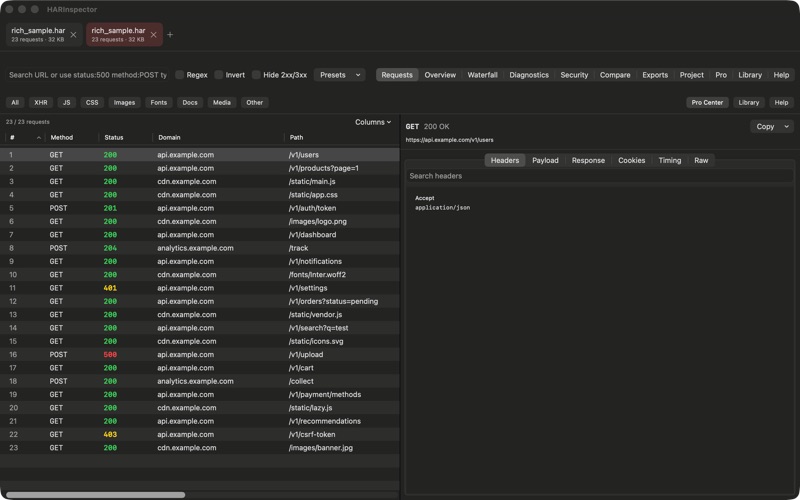Sort by Path column header
Screen dimensions: 800x500
[296, 138]
